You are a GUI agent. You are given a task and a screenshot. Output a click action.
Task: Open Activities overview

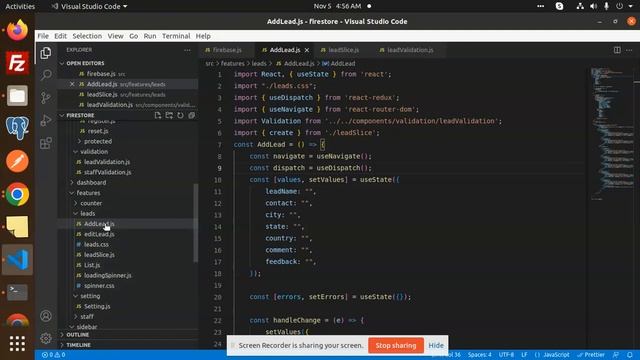click(x=20, y=6)
